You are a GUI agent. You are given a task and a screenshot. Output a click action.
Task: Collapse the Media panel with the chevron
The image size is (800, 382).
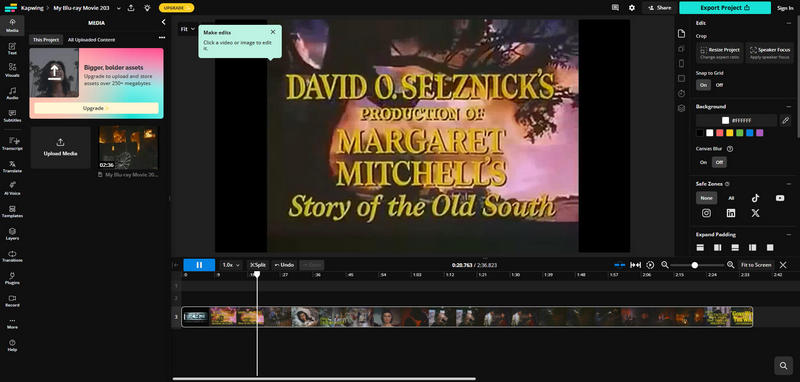(163, 22)
